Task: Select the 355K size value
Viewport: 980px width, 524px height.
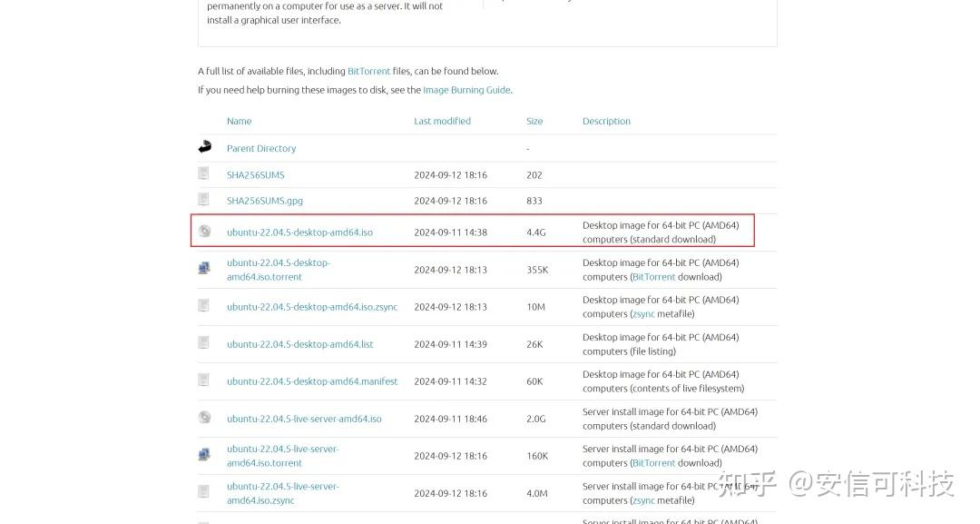Action: [537, 270]
